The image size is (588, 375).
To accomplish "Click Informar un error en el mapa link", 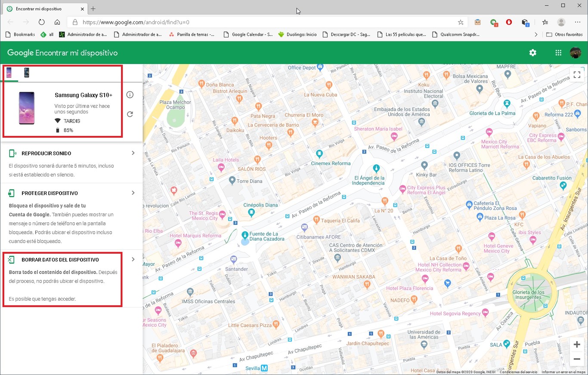I will 563,372.
